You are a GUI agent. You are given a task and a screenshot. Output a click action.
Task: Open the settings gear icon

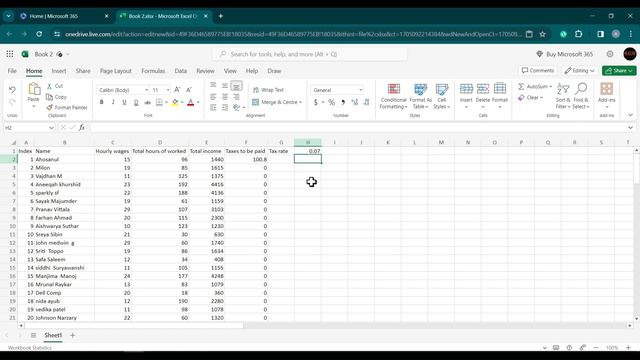click(610, 54)
